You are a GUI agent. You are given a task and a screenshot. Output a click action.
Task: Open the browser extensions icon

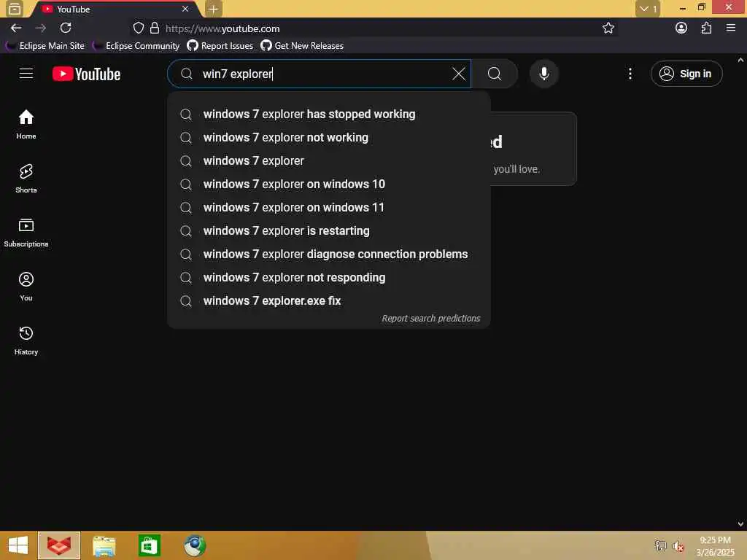706,28
